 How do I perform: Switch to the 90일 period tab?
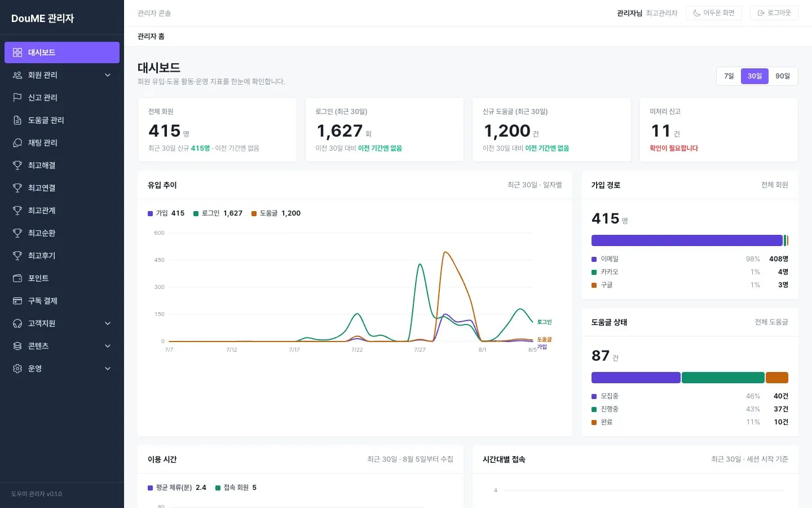[783, 76]
